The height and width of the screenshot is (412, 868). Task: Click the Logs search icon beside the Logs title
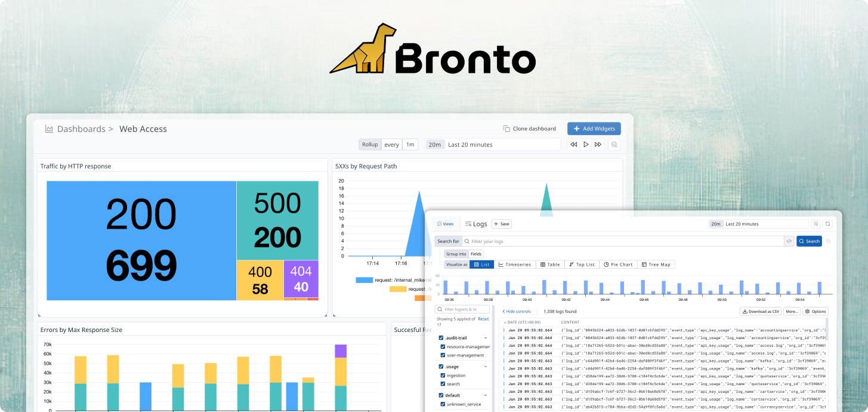[x=469, y=224]
